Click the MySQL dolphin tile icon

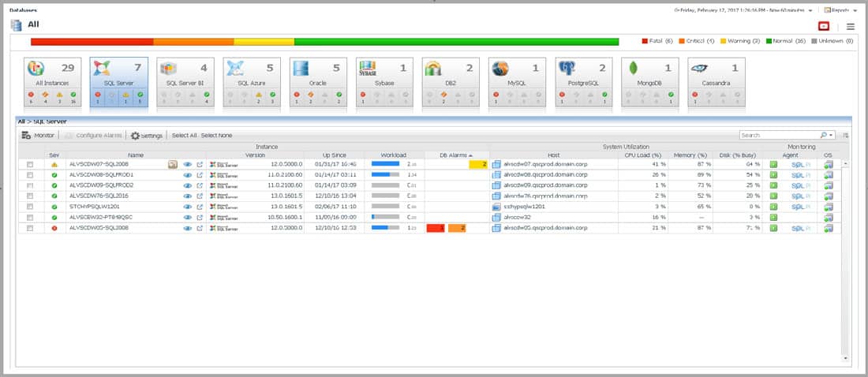(x=499, y=68)
